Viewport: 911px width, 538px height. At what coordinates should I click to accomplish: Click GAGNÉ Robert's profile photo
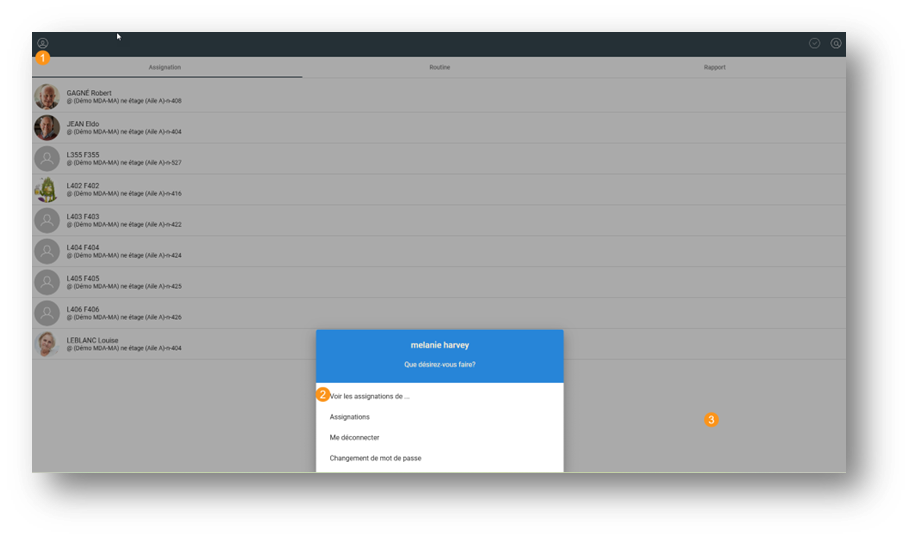pos(47,97)
